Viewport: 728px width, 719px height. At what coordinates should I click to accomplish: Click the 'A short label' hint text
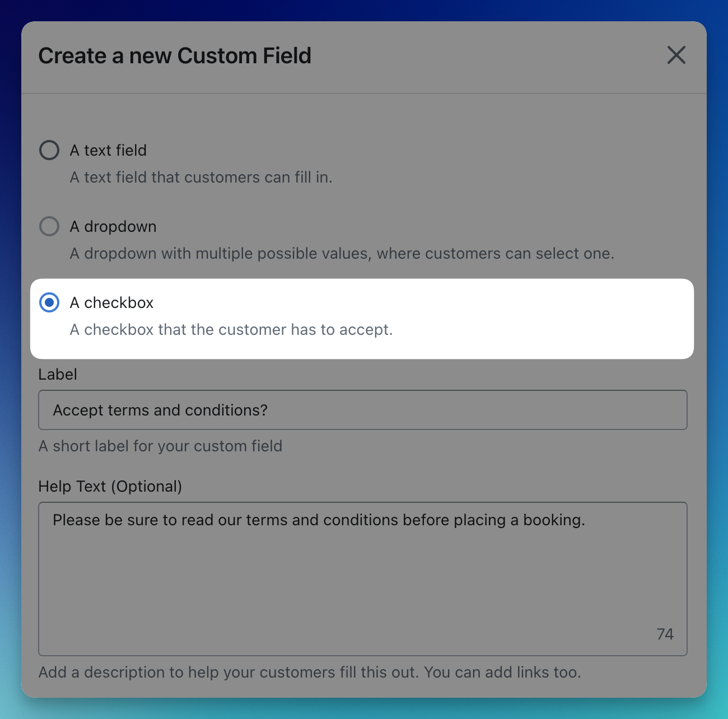(x=160, y=446)
